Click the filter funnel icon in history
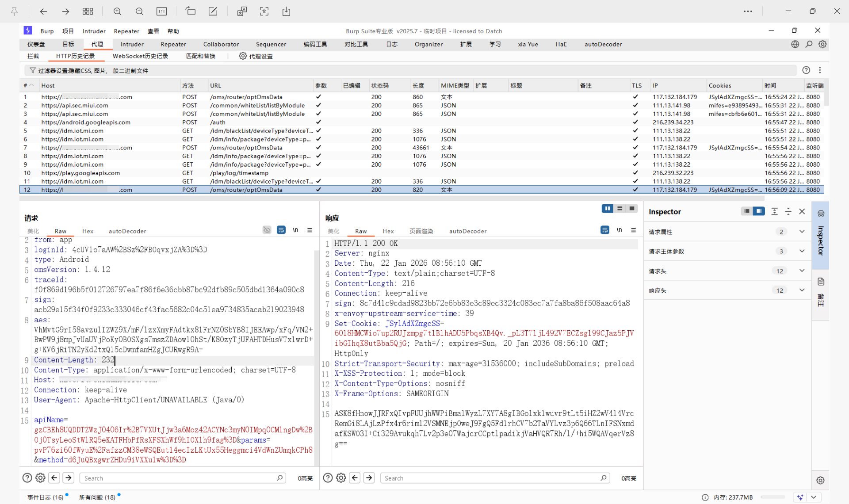This screenshot has height=504, width=849. click(32, 70)
